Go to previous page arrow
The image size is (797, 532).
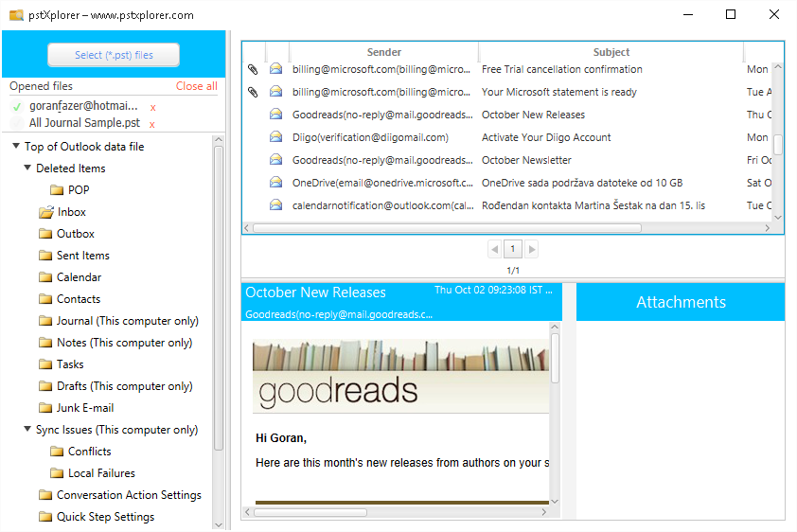click(494, 249)
